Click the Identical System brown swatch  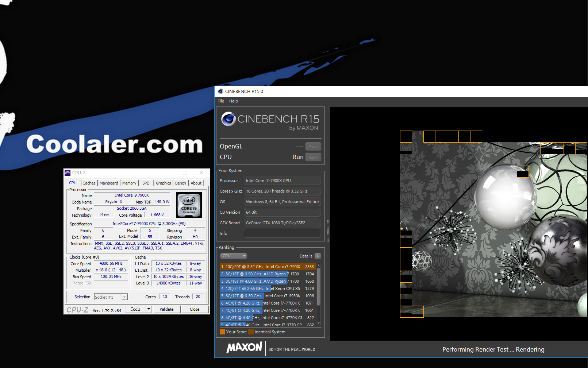click(251, 332)
